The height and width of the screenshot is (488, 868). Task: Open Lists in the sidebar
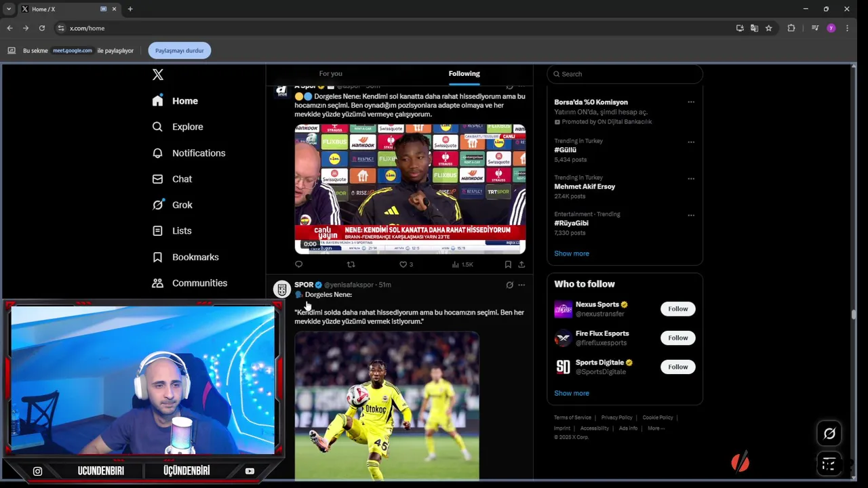(x=172, y=230)
